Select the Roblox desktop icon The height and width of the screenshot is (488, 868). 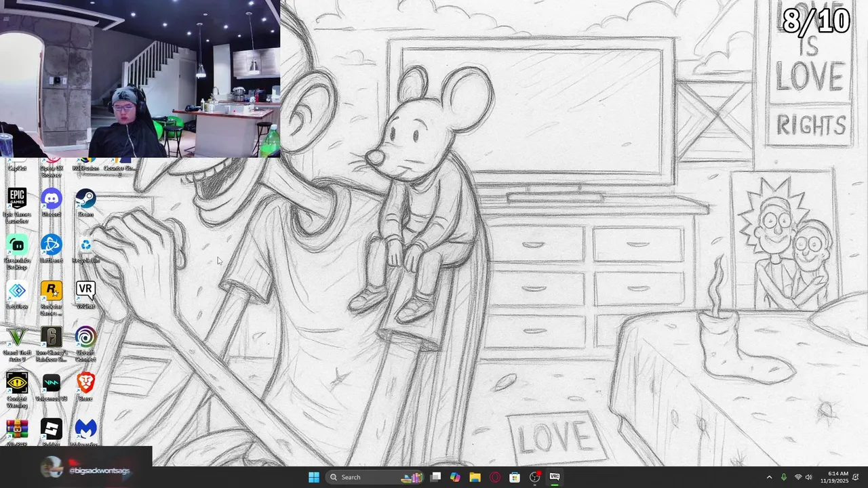(x=52, y=432)
